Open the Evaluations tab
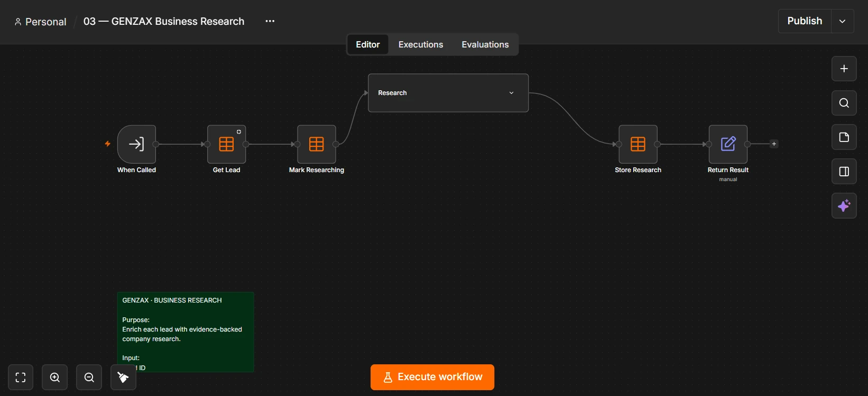This screenshot has height=396, width=868. click(x=485, y=44)
